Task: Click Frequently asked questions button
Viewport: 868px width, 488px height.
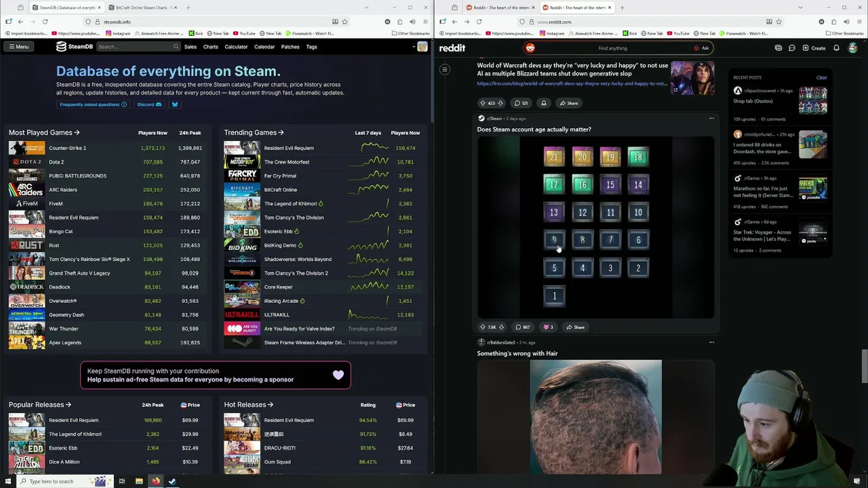Action: (94, 104)
